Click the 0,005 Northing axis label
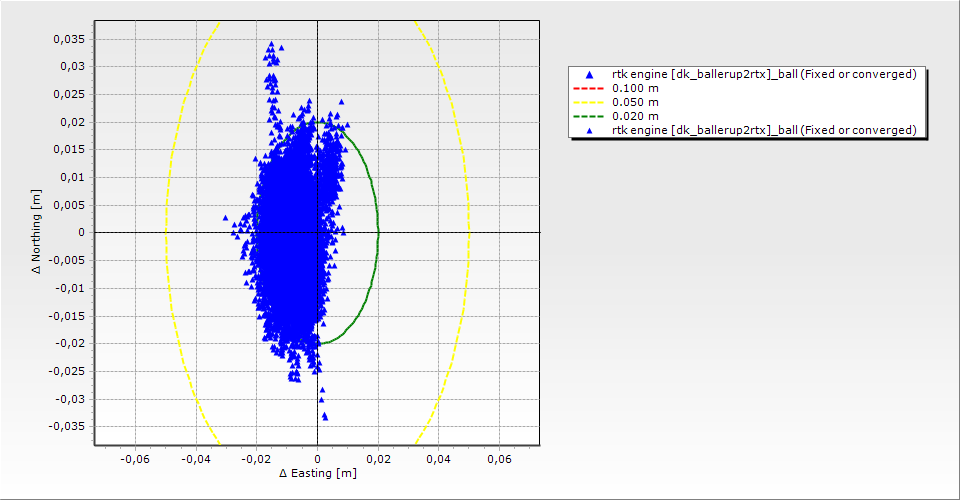 [x=69, y=205]
